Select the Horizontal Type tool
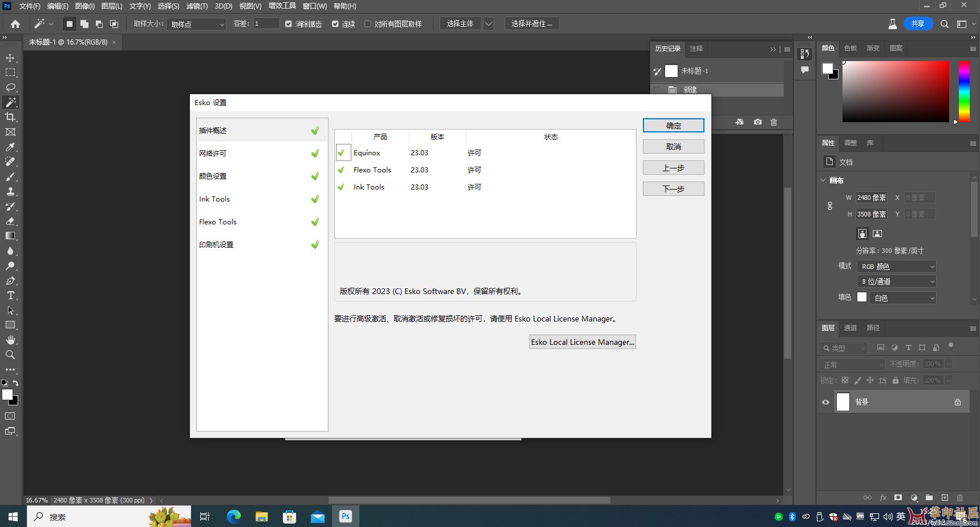This screenshot has width=980, height=527. pyautogui.click(x=10, y=295)
